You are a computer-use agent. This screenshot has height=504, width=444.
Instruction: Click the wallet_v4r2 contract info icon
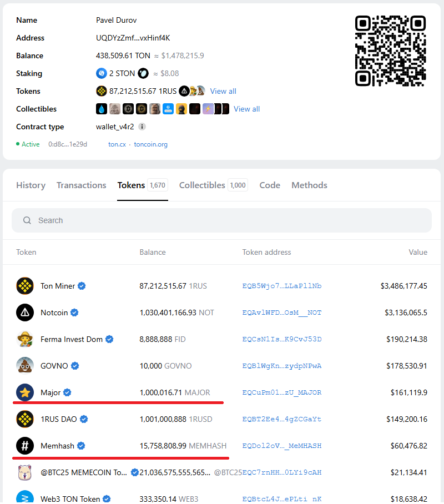tap(142, 127)
